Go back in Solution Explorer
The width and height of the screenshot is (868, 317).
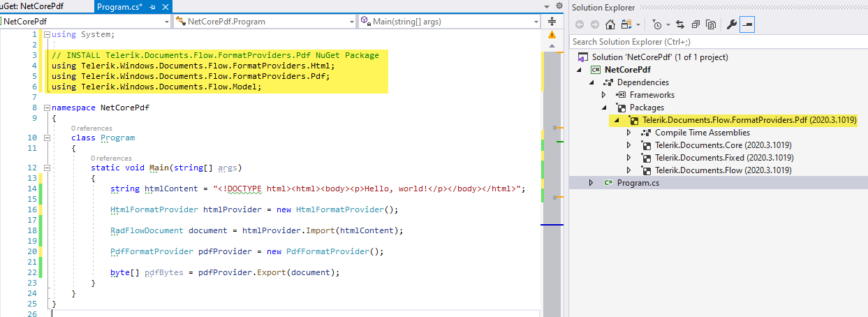click(x=580, y=25)
